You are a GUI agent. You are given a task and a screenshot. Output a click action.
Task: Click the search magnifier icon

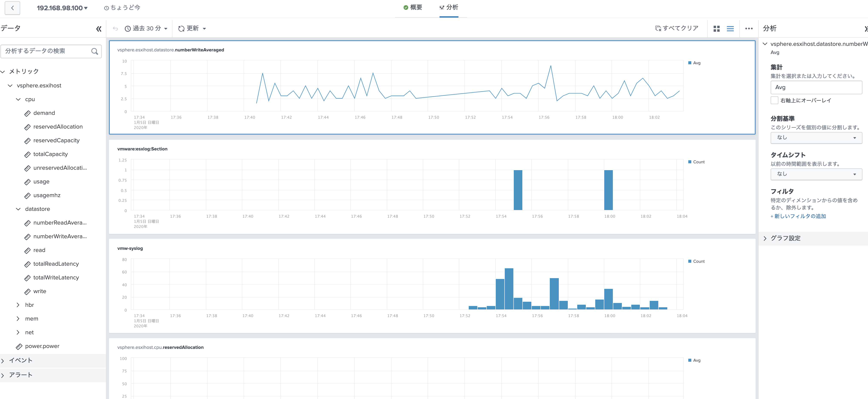(x=95, y=51)
